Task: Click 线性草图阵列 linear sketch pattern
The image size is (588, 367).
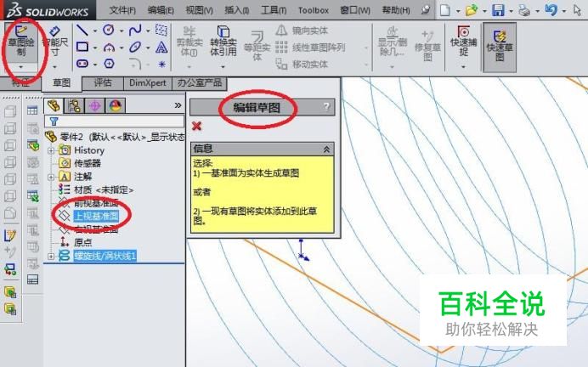Action: point(310,48)
